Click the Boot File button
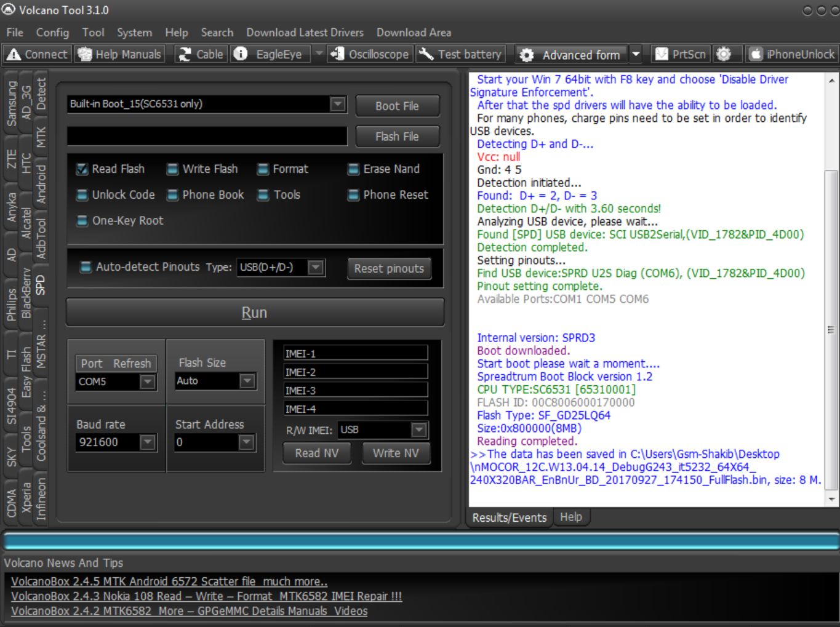840x627 pixels. [398, 106]
